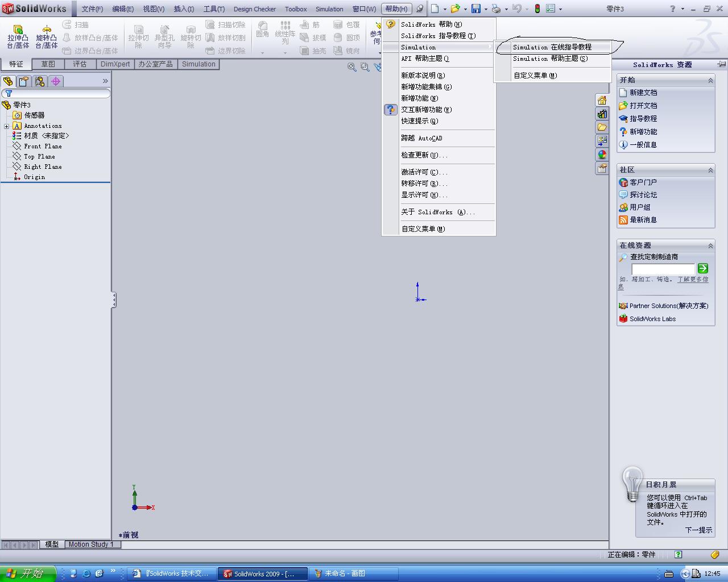Open the Appearances color ball task pane icon
Image resolution: width=728 pixels, height=582 pixels.
(602, 155)
